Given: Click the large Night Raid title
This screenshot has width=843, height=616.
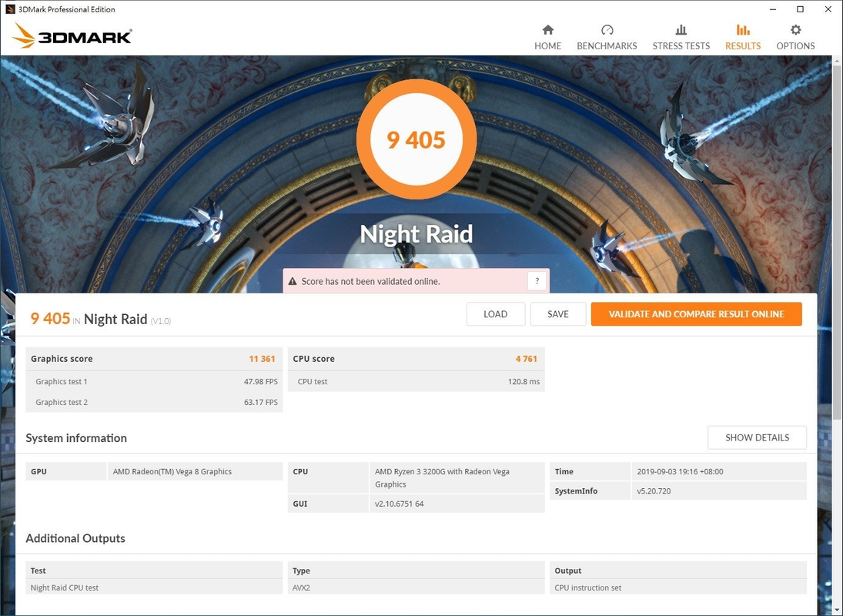Looking at the screenshot, I should [416, 234].
